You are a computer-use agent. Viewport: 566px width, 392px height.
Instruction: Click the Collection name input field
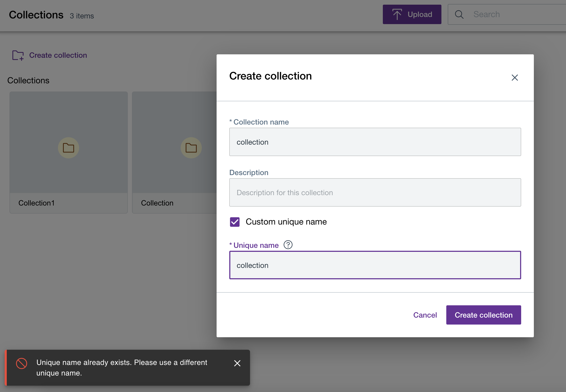click(x=375, y=142)
